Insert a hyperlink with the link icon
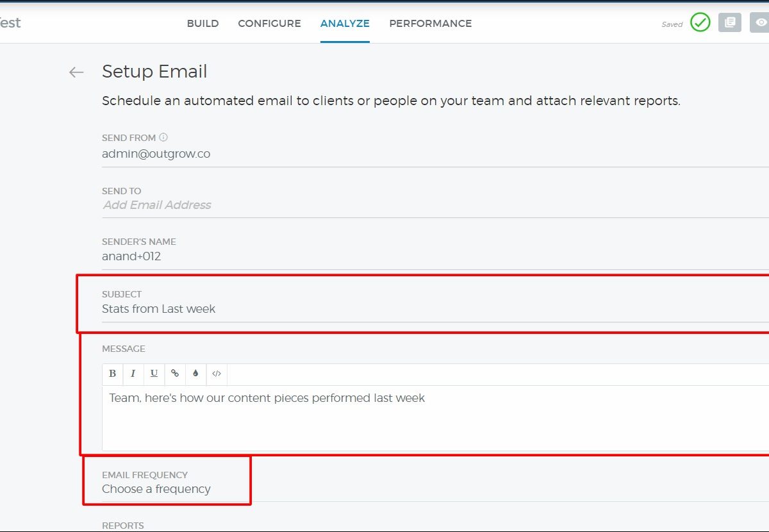 coord(175,374)
